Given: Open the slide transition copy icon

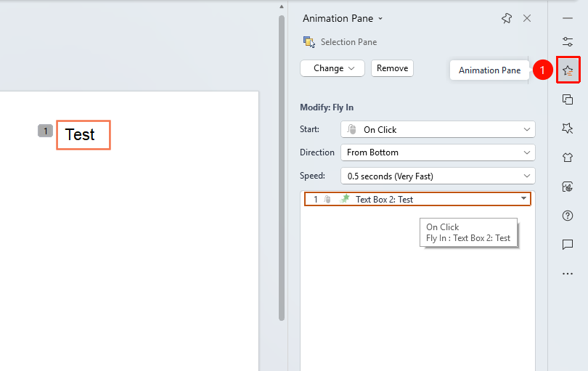Looking at the screenshot, I should point(568,99).
